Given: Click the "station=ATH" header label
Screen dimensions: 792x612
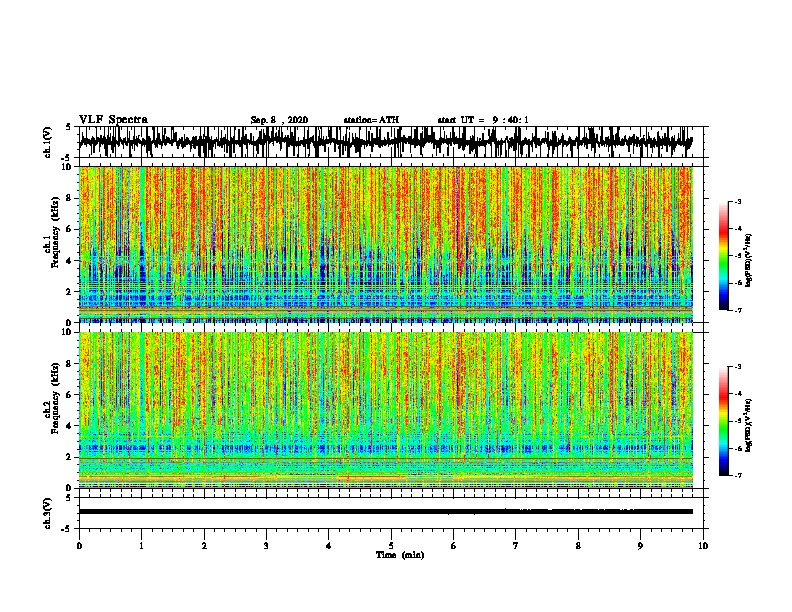Looking at the screenshot, I should (371, 120).
